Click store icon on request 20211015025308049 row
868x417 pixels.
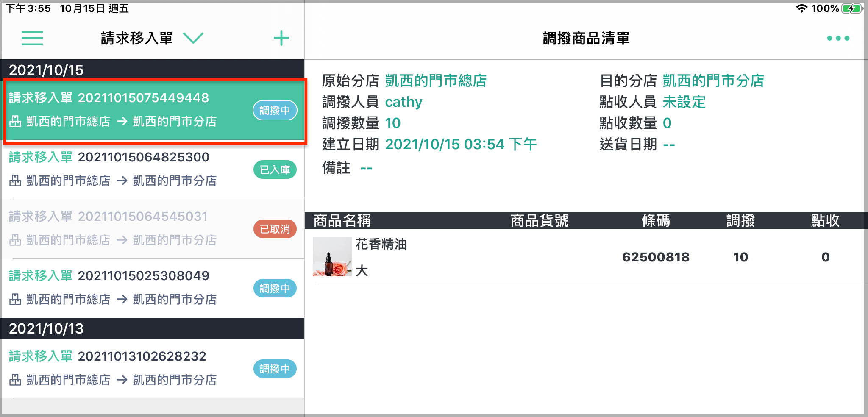click(15, 300)
